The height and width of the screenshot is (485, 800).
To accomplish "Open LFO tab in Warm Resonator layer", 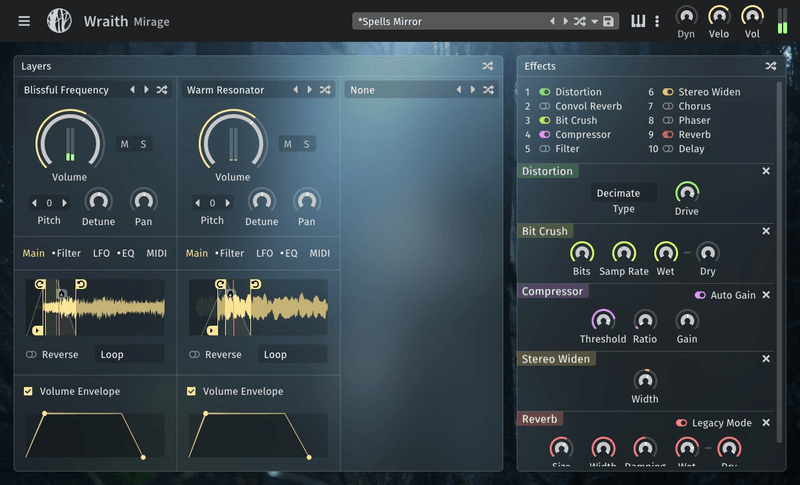I will 264,253.
